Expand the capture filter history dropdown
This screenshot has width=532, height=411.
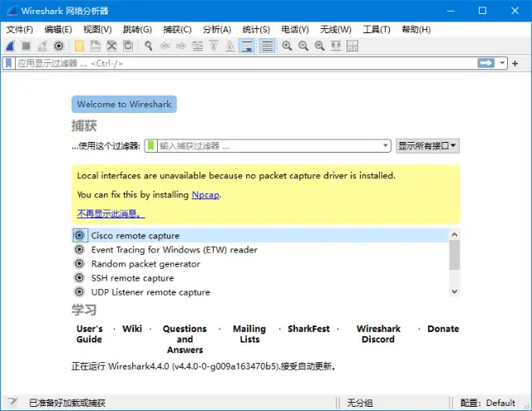(385, 145)
